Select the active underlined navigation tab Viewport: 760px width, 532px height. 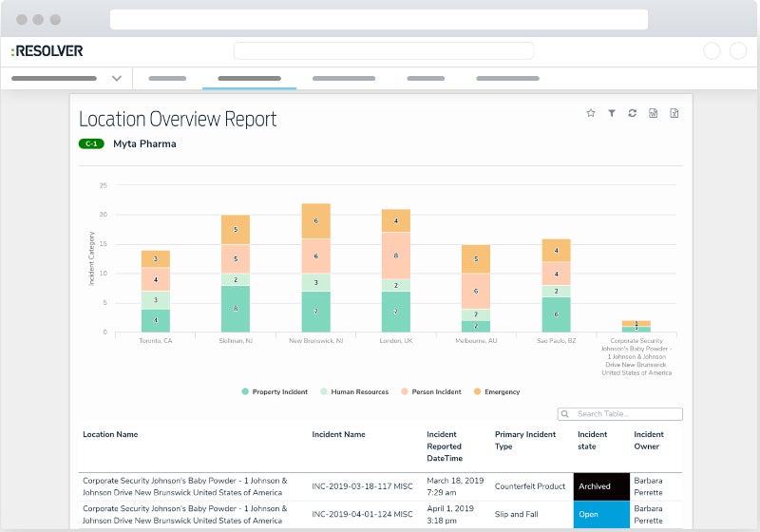click(x=249, y=78)
